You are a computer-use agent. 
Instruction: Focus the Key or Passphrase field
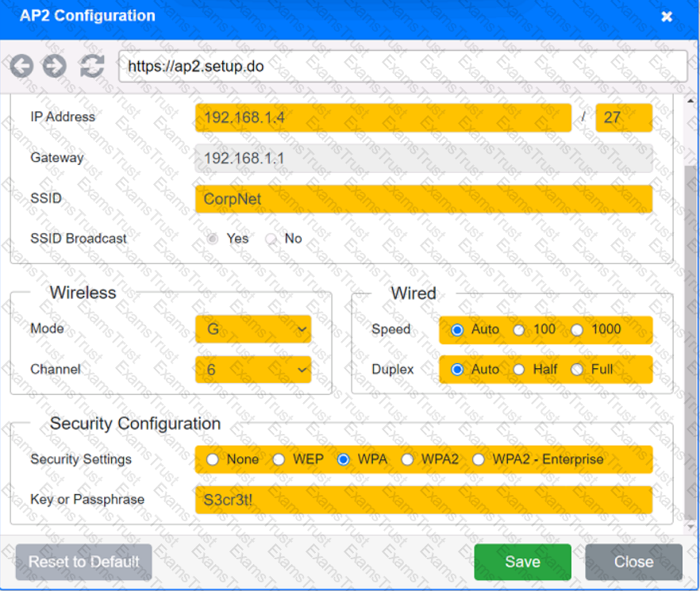[x=423, y=500]
